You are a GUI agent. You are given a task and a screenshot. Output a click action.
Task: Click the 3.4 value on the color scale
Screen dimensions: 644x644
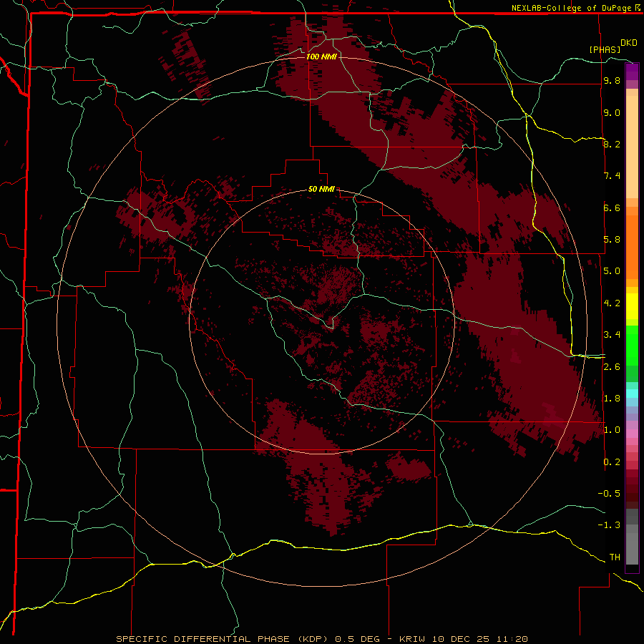(612, 334)
